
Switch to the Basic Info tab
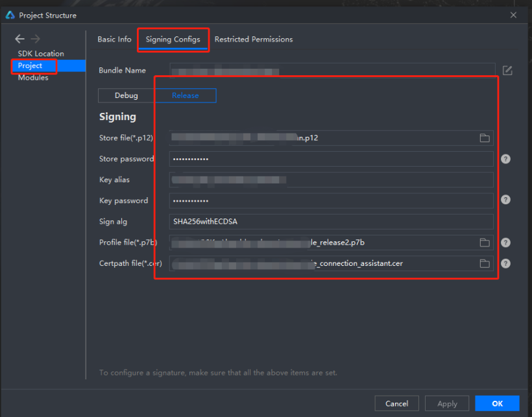pyautogui.click(x=114, y=40)
